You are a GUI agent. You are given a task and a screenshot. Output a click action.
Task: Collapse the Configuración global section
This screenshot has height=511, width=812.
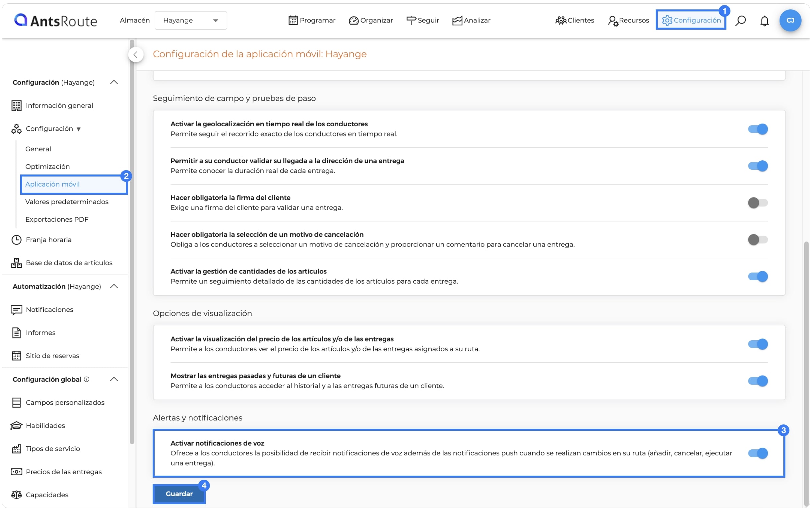[x=114, y=379]
